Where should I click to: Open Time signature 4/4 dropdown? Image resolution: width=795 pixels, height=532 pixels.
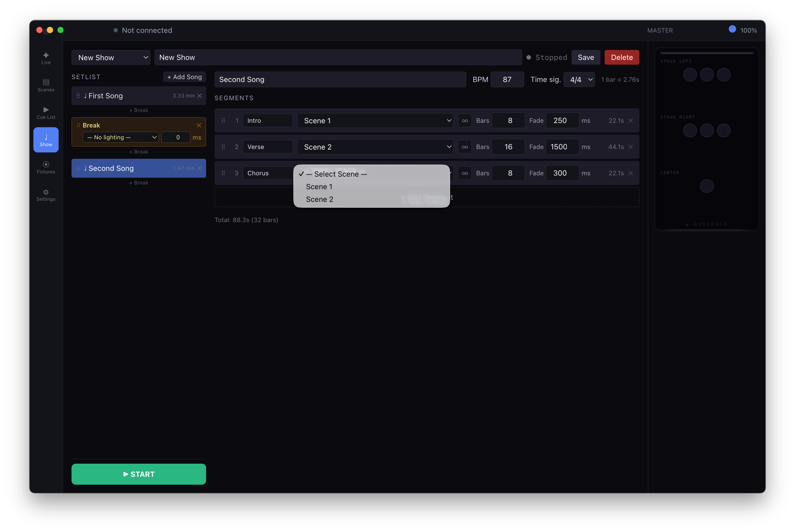click(x=579, y=79)
